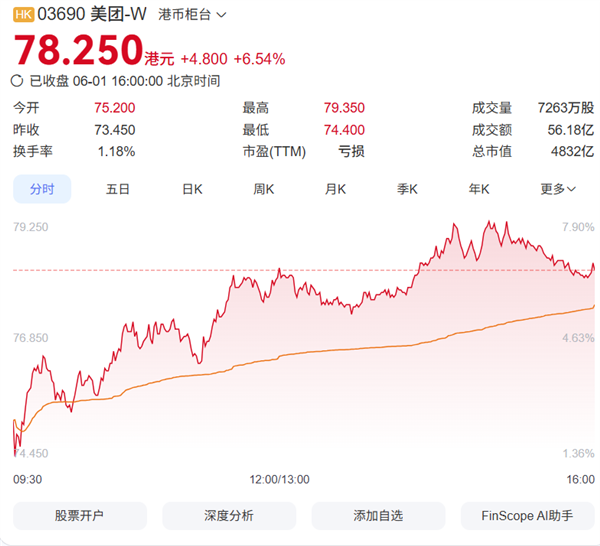Open the 月K chart tab

(x=335, y=189)
